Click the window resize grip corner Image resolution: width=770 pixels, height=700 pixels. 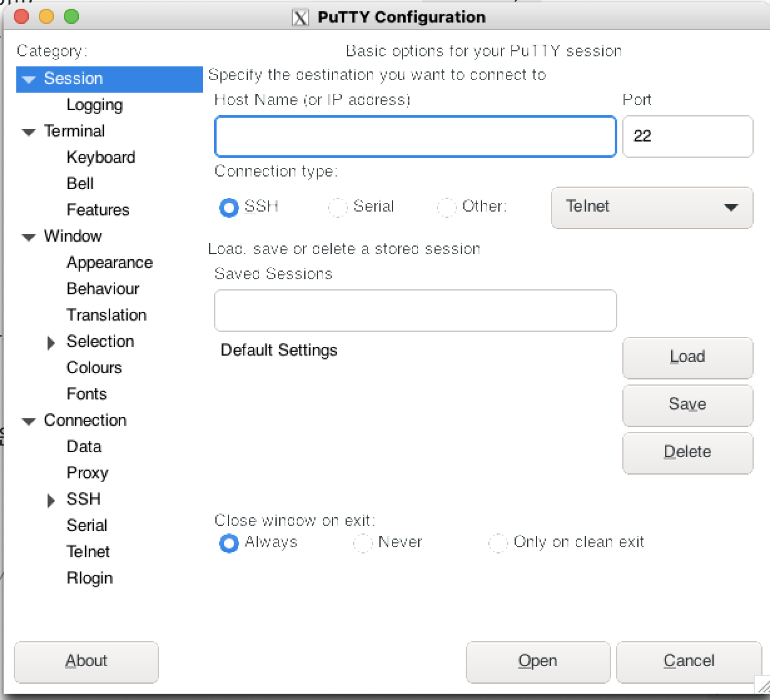point(762,684)
